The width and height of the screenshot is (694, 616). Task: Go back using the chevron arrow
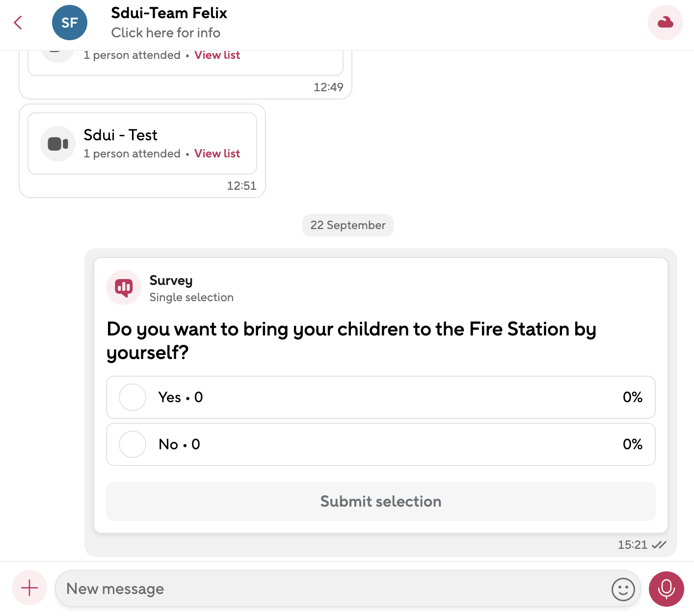pos(18,23)
